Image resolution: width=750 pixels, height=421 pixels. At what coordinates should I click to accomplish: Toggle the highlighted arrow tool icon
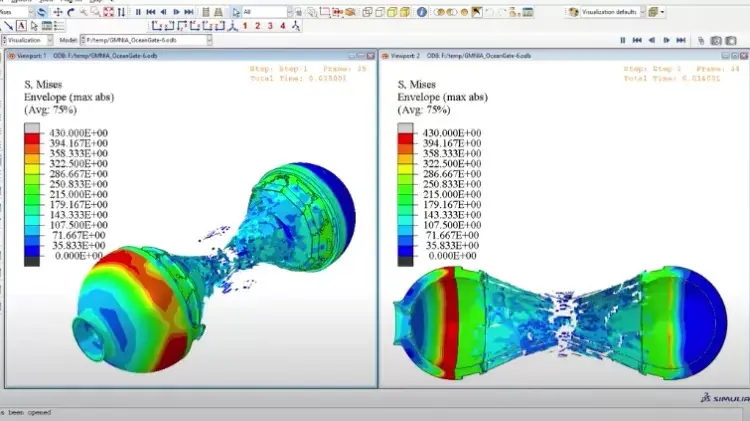476,12
